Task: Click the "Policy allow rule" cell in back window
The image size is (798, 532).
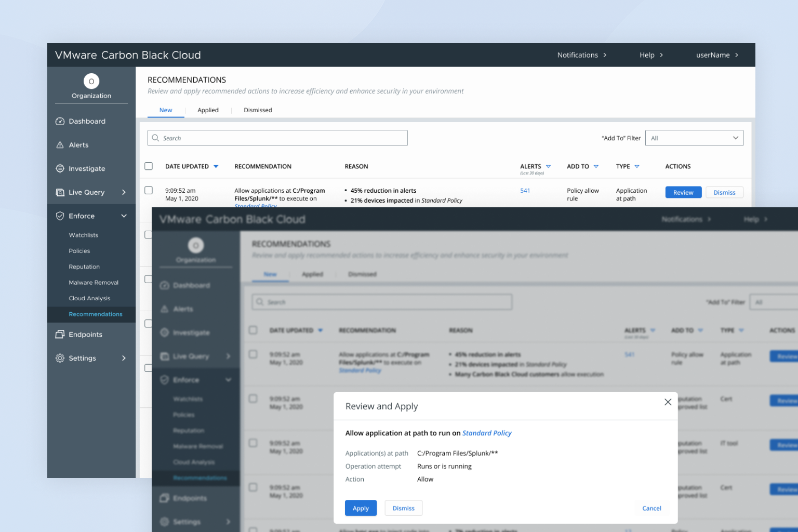Action: point(583,194)
